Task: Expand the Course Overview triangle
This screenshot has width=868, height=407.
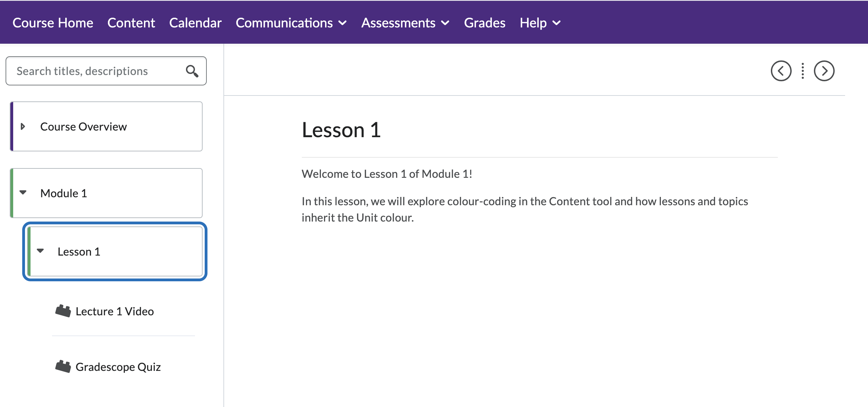Action: click(23, 126)
